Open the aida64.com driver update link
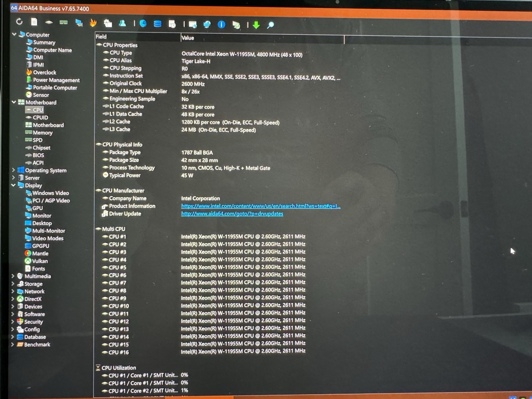This screenshot has width=532, height=399. pyautogui.click(x=232, y=213)
